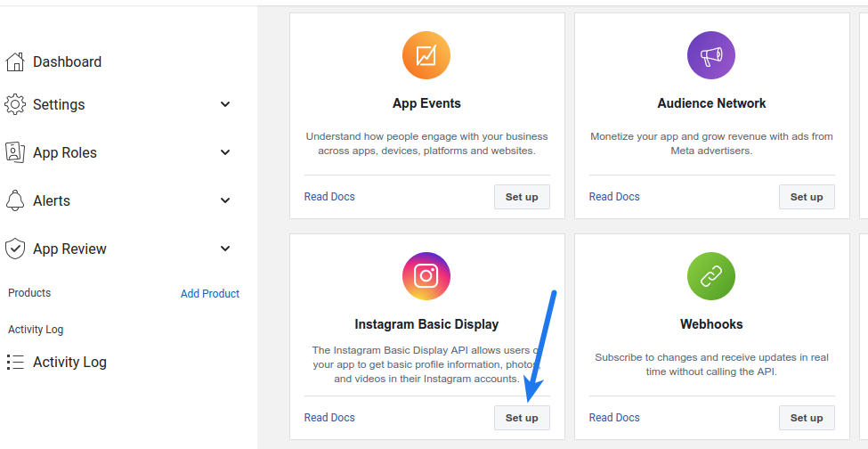Image resolution: width=868 pixels, height=449 pixels.
Task: Open the large Activity Log menu item
Action: click(69, 362)
